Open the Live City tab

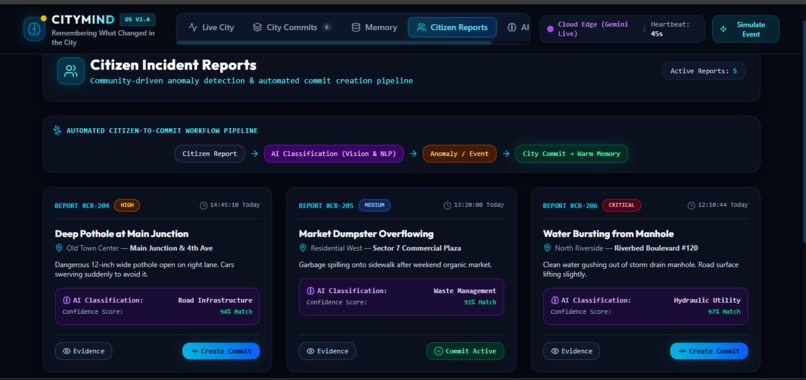(211, 27)
